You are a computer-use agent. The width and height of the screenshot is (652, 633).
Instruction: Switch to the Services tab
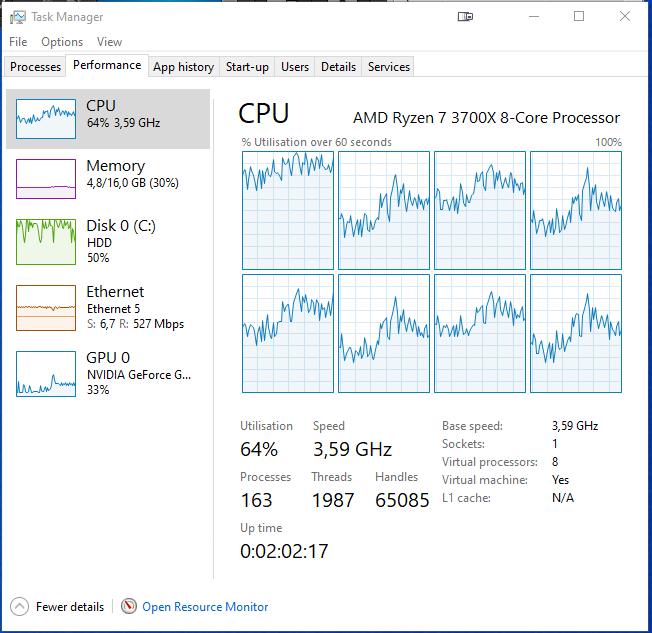[388, 67]
